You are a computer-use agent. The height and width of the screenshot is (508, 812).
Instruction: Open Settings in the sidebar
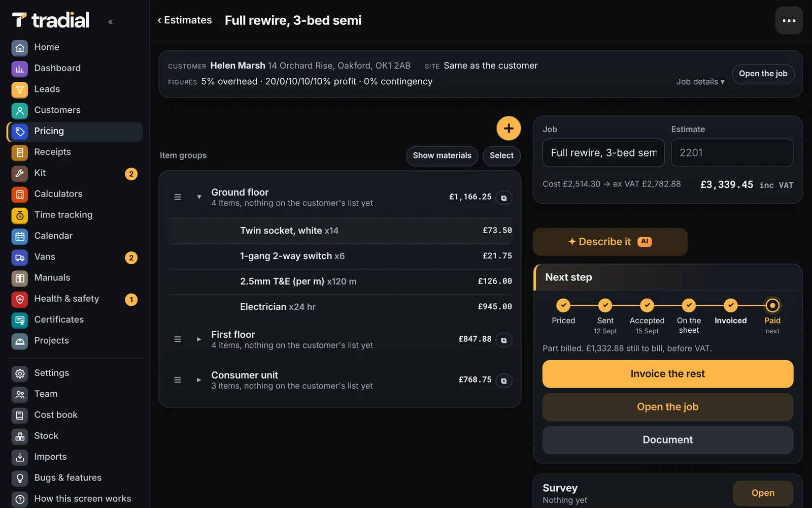(75, 373)
